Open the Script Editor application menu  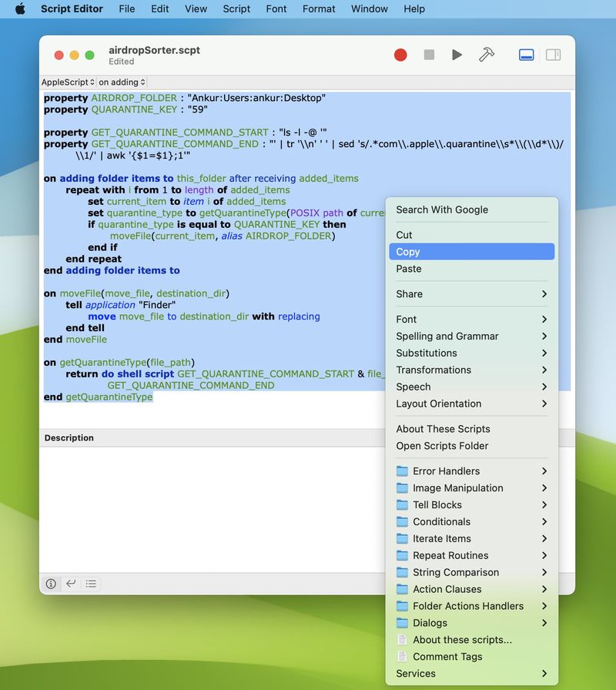tap(72, 8)
